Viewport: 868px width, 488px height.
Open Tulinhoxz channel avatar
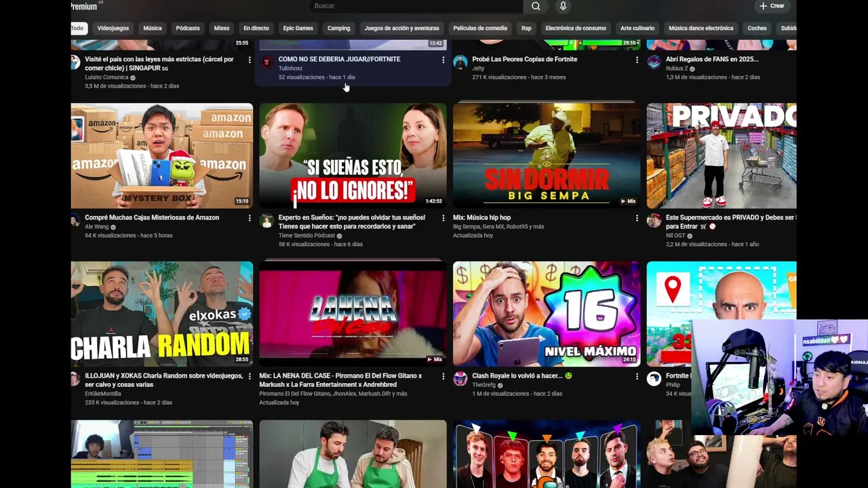(x=267, y=62)
